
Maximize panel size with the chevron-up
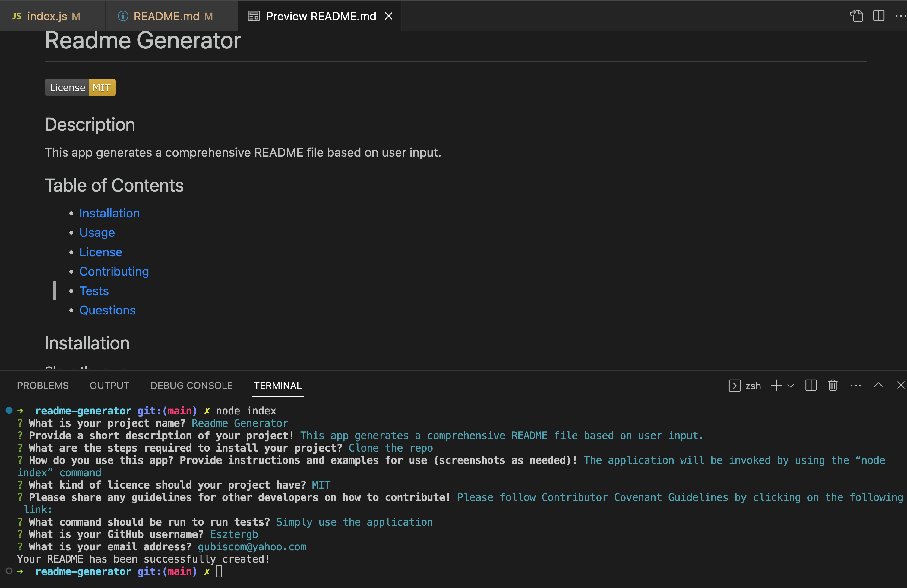coord(878,385)
